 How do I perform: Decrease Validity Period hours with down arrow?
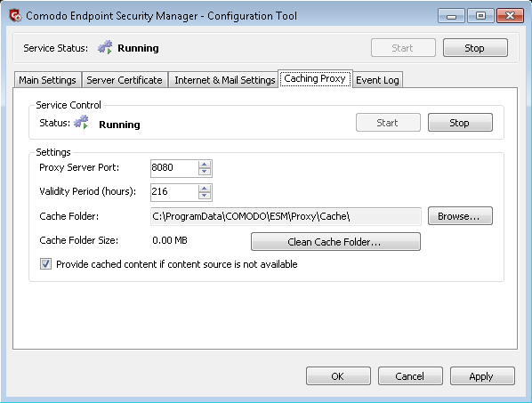pyautogui.click(x=205, y=196)
